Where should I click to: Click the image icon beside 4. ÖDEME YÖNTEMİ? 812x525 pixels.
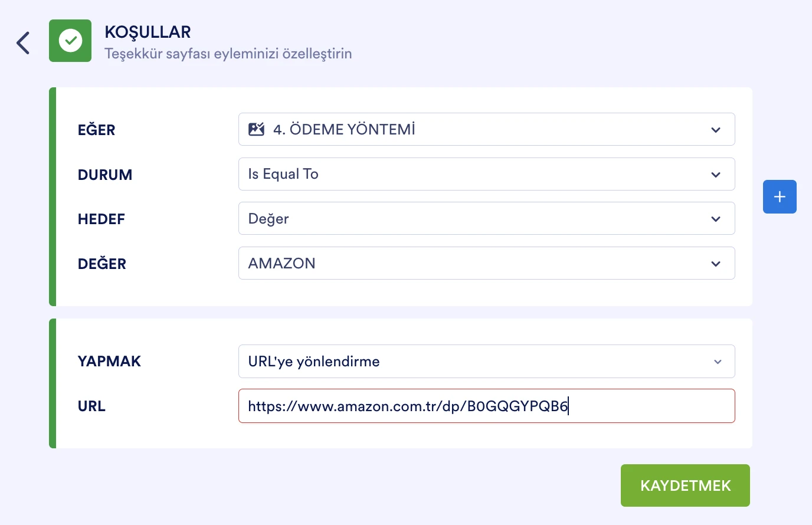[256, 129]
